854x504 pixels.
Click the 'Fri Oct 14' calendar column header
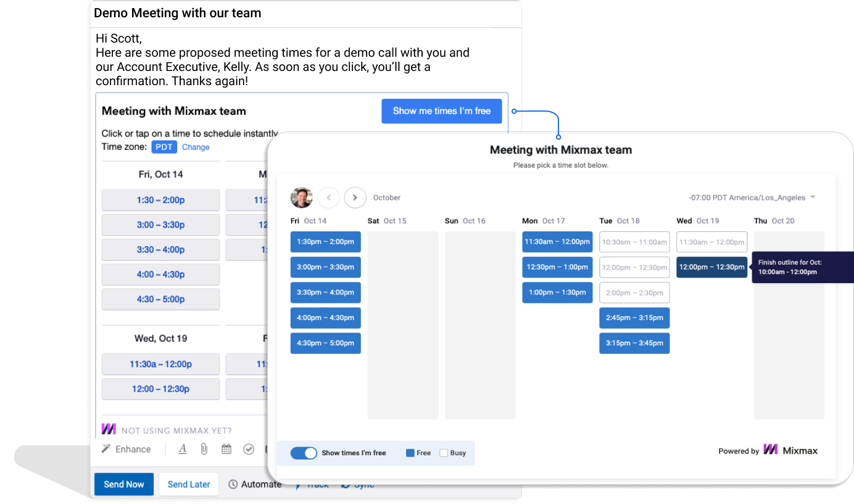309,221
